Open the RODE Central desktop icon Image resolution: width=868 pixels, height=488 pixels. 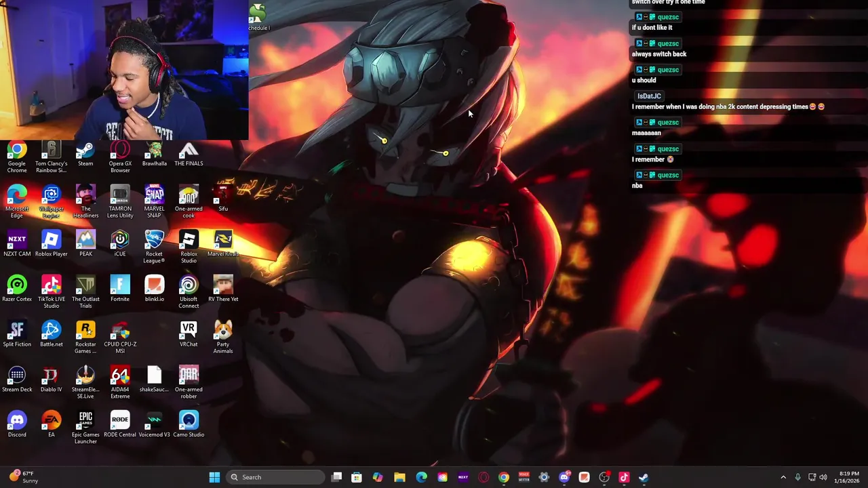120,425
